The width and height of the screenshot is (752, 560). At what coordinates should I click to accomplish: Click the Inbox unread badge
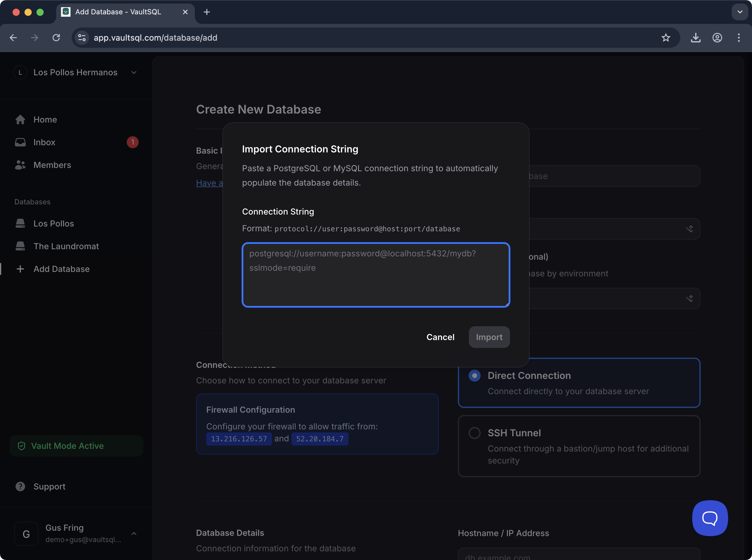pyautogui.click(x=133, y=142)
